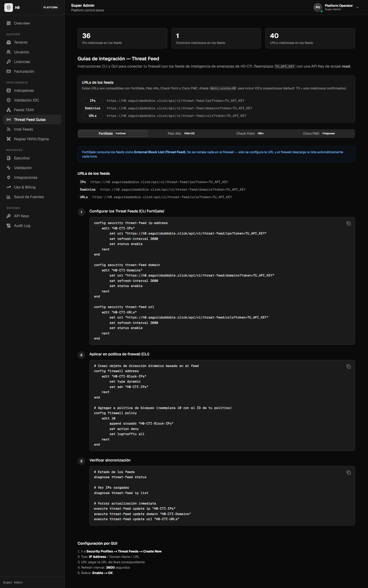Viewport: 368px width, 588px height.
Task: Click the FortiGate tab urls feed URL
Action: 162,197
